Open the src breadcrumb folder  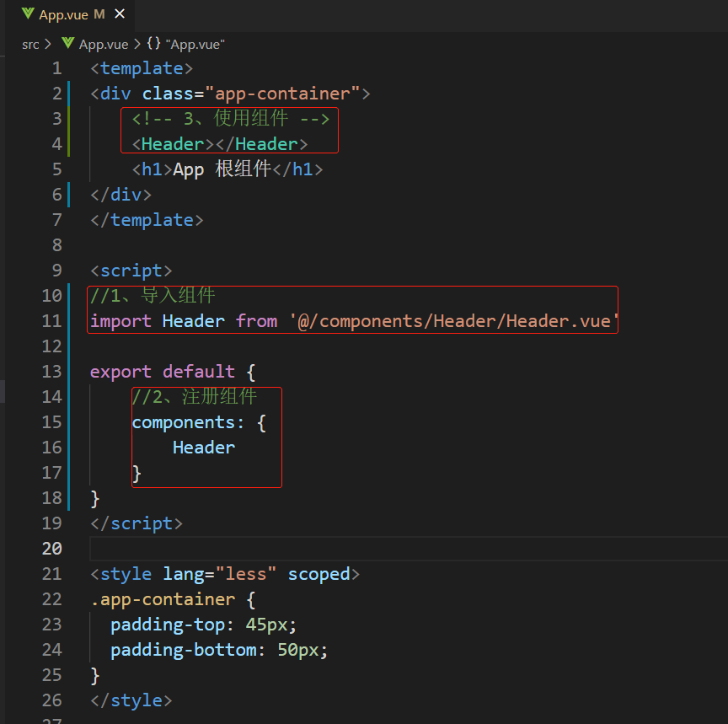click(x=30, y=45)
